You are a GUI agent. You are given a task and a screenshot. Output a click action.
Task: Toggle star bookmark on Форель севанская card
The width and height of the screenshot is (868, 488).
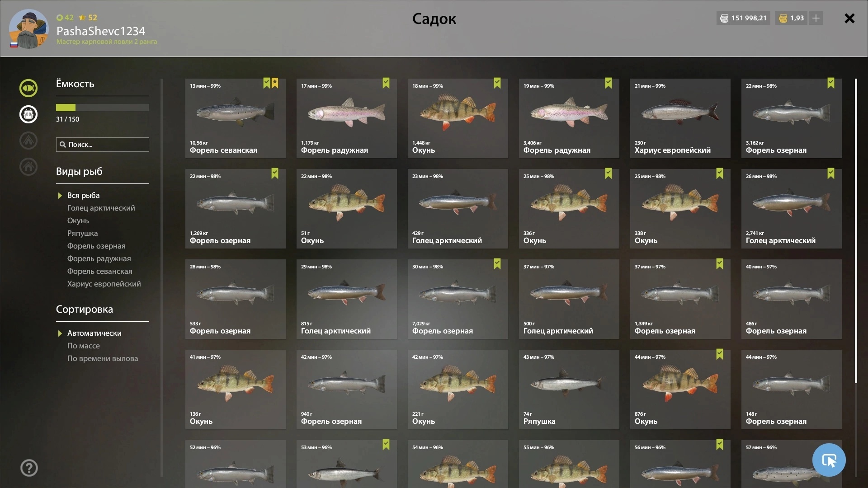(x=275, y=83)
